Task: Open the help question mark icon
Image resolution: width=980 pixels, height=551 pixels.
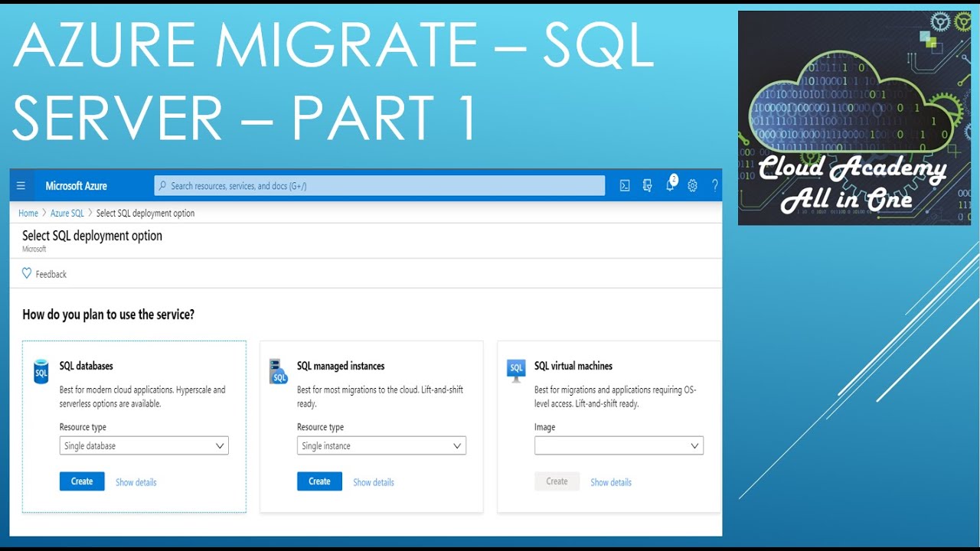Action: coord(714,186)
